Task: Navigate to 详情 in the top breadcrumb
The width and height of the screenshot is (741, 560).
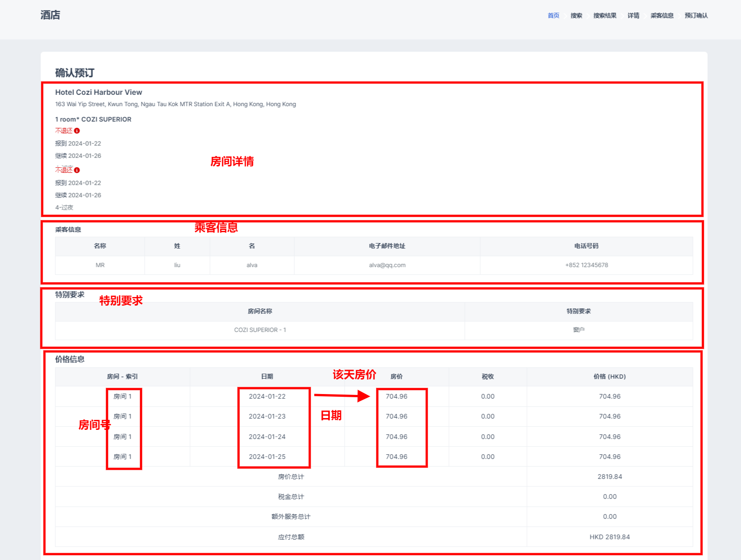Action: (x=633, y=15)
